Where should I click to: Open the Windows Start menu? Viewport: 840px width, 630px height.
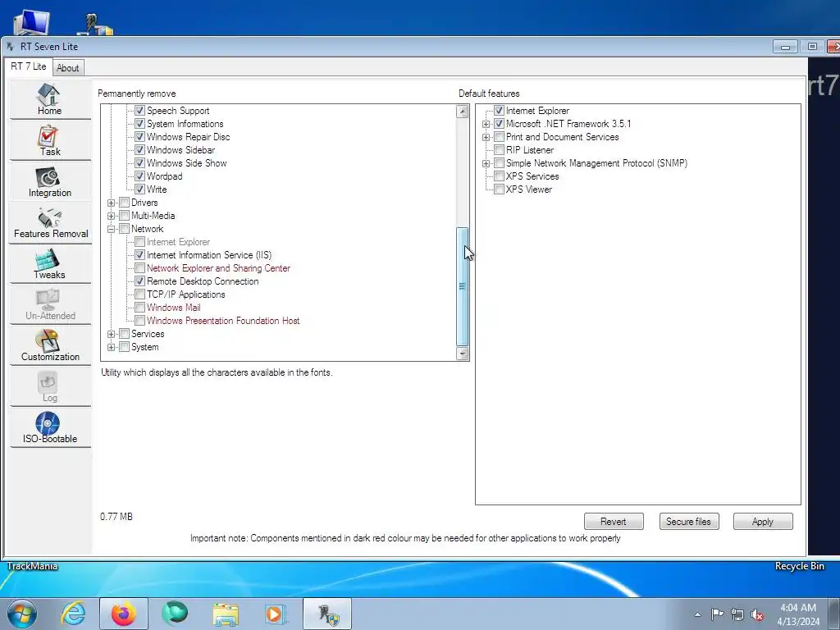(21, 614)
